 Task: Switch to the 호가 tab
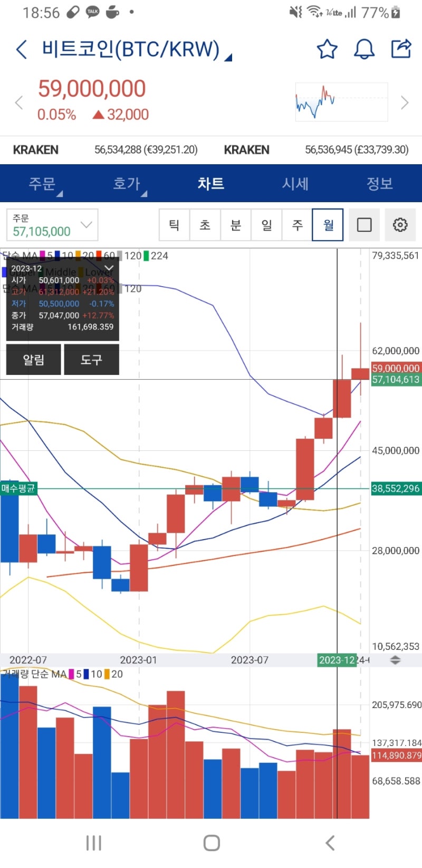point(127,184)
